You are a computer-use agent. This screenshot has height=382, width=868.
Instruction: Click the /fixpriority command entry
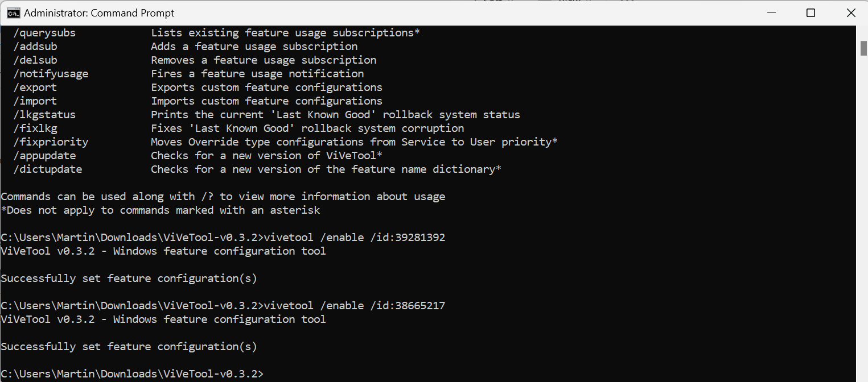(x=51, y=142)
